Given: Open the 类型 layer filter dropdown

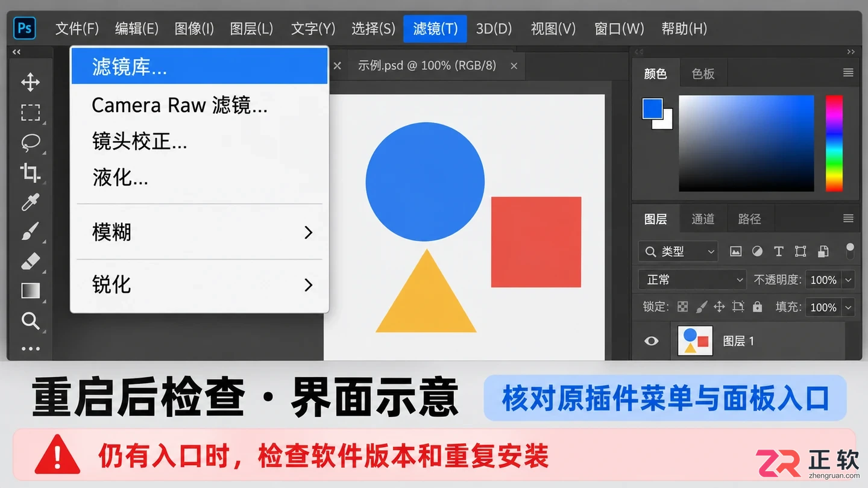Looking at the screenshot, I should tap(678, 251).
